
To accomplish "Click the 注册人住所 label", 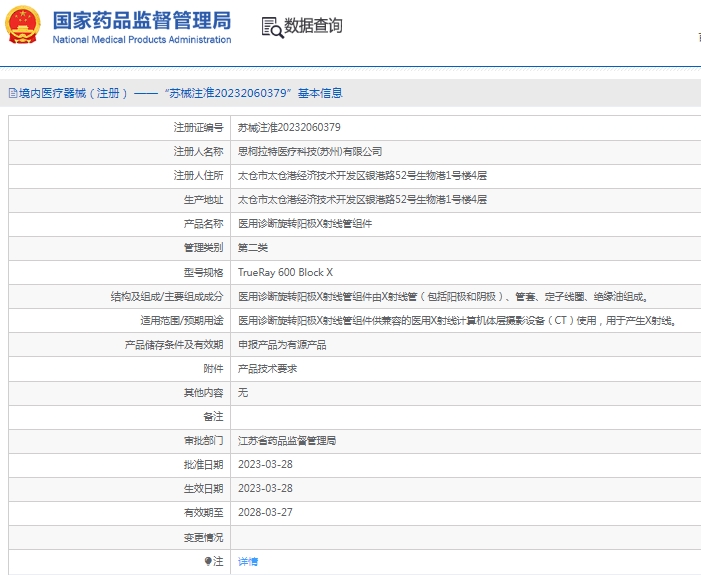I will 198,176.
